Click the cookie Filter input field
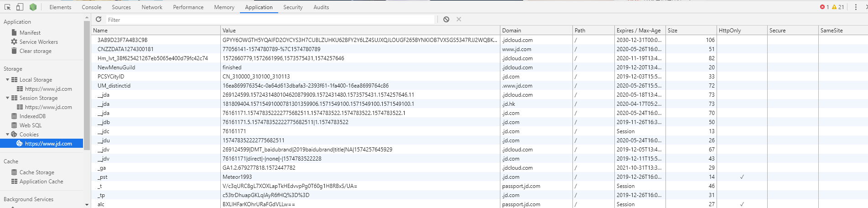868x208 pixels. (x=270, y=20)
